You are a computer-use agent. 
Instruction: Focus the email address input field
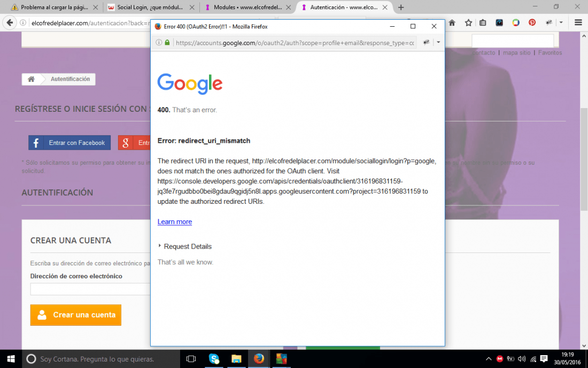click(x=90, y=289)
